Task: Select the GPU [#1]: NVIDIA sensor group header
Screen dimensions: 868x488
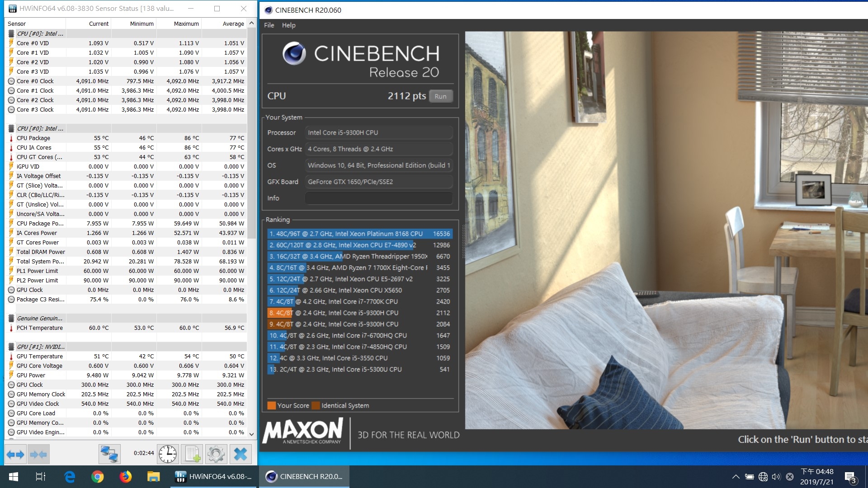Action: [126, 347]
